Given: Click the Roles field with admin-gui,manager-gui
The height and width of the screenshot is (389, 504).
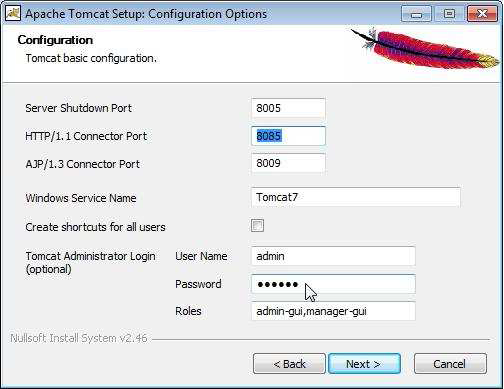Looking at the screenshot, I should 333,311.
